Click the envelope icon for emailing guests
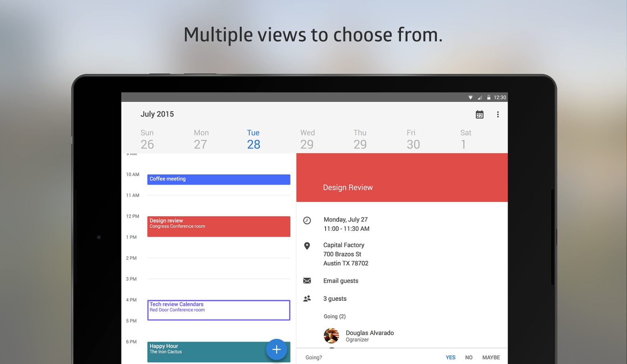This screenshot has height=364, width=627. (x=307, y=281)
